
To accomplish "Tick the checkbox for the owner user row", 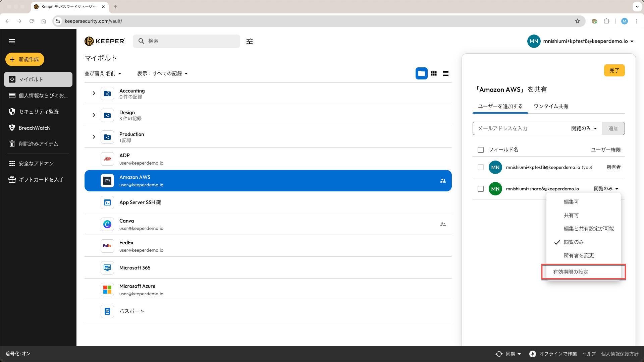I will tap(481, 167).
